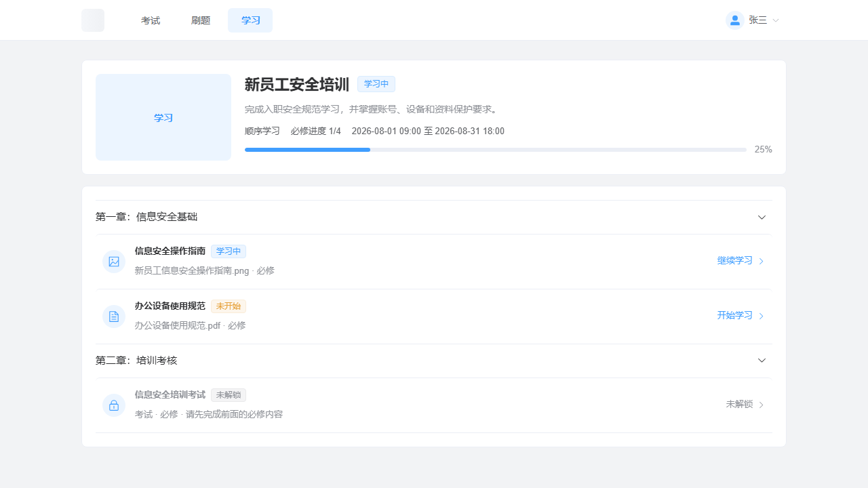Viewport: 868px width, 488px height.
Task: Click the 信息安全培训考试 item title
Action: (x=170, y=395)
